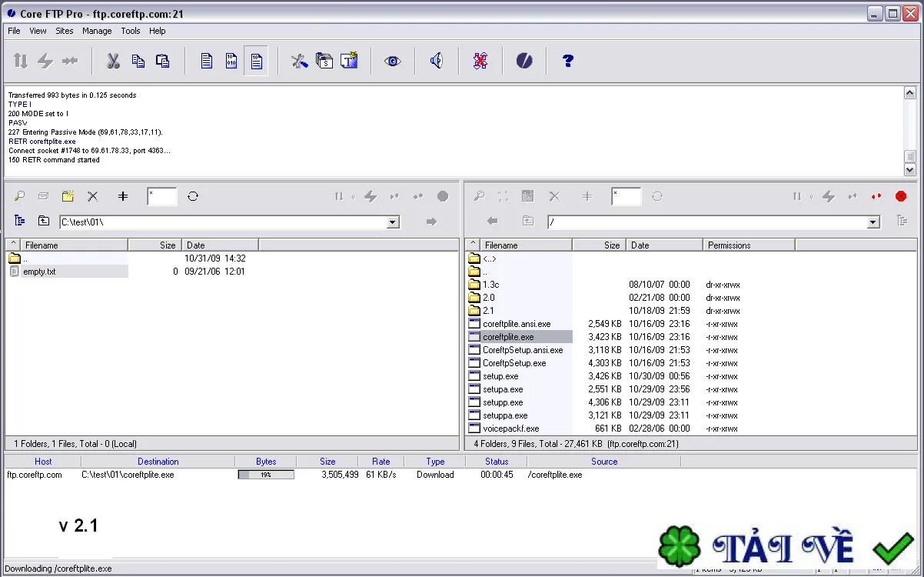Toggle remote directory tree view icon

pos(902,222)
